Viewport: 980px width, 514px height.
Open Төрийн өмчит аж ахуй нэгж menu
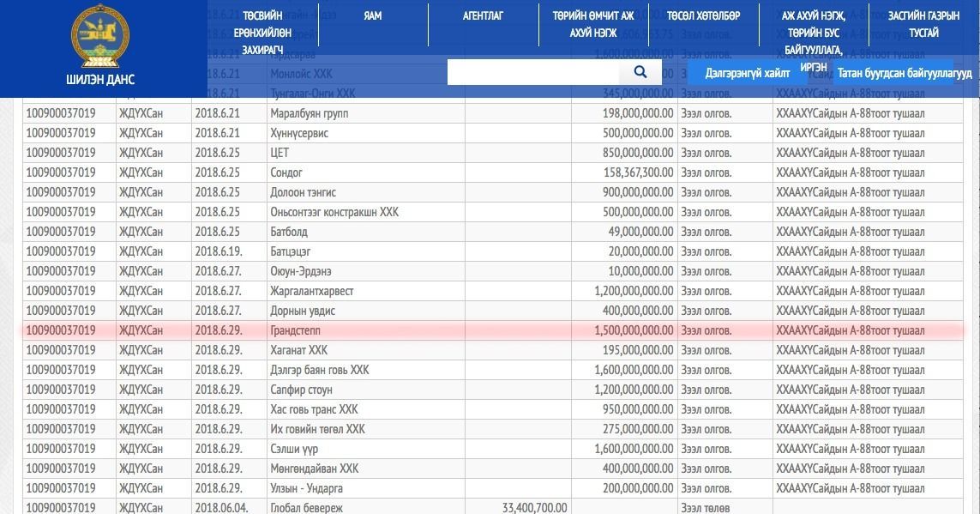(x=592, y=24)
